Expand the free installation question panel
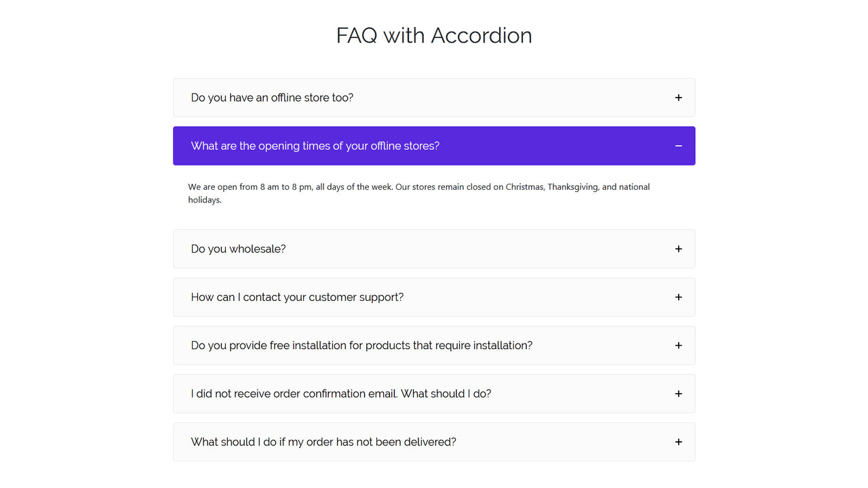This screenshot has width=868, height=488. tap(434, 345)
